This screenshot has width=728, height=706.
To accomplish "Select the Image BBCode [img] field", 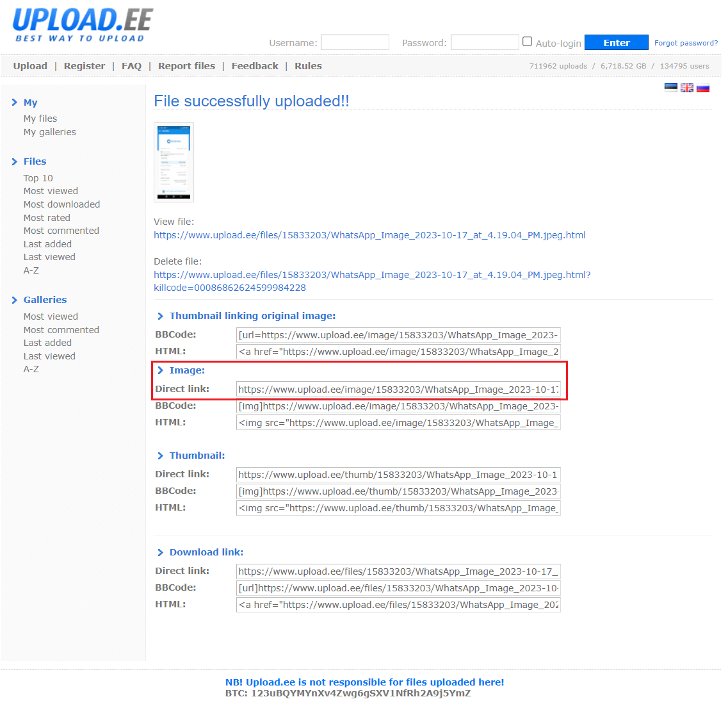I will click(398, 406).
